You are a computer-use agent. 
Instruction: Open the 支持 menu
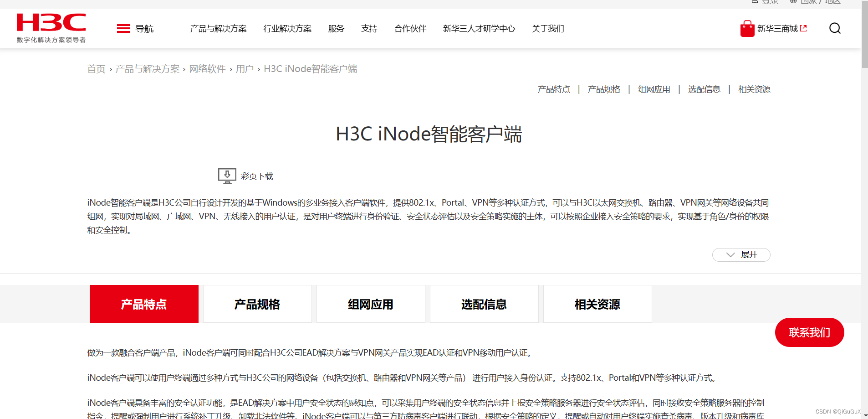pyautogui.click(x=369, y=29)
